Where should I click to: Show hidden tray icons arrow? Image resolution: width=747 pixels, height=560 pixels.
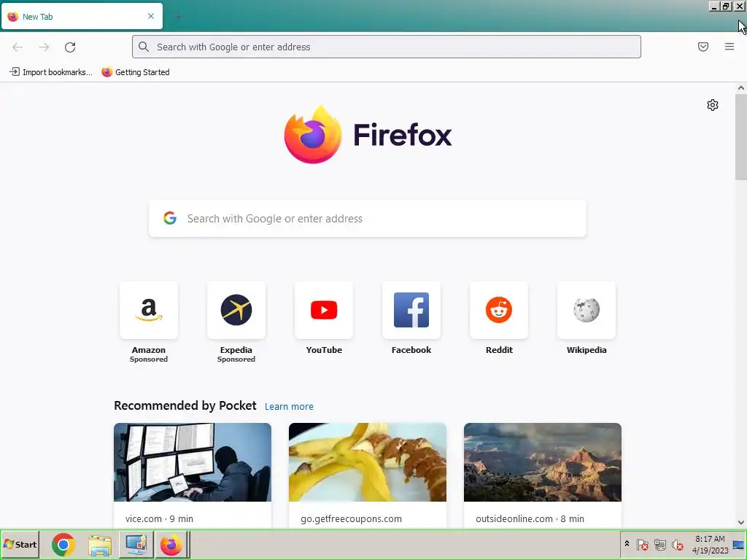(627, 544)
